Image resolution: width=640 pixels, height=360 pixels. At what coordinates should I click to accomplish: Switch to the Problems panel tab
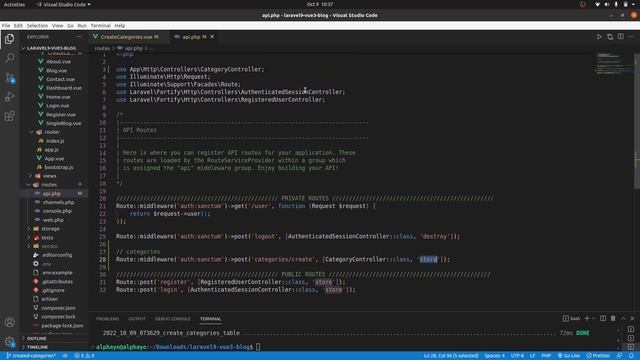point(107,319)
